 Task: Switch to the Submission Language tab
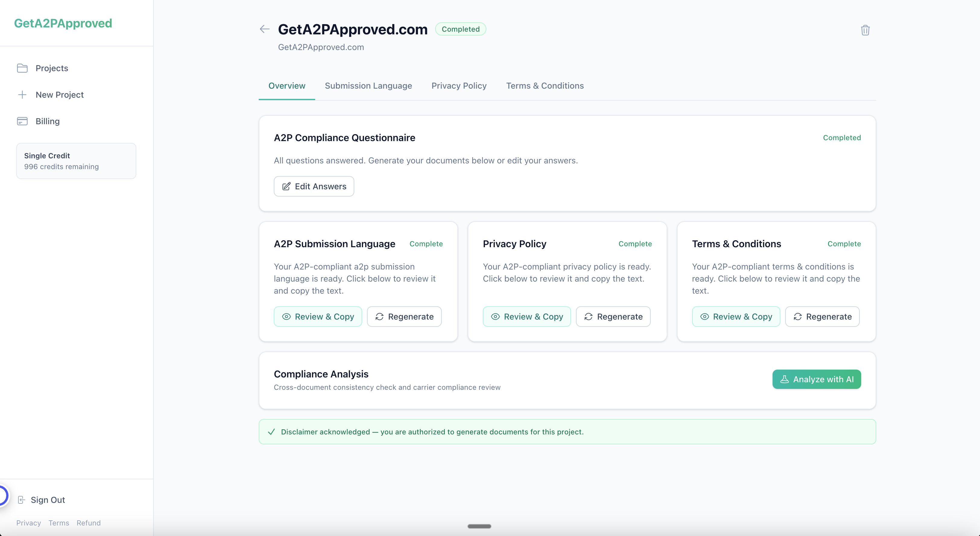(x=368, y=86)
